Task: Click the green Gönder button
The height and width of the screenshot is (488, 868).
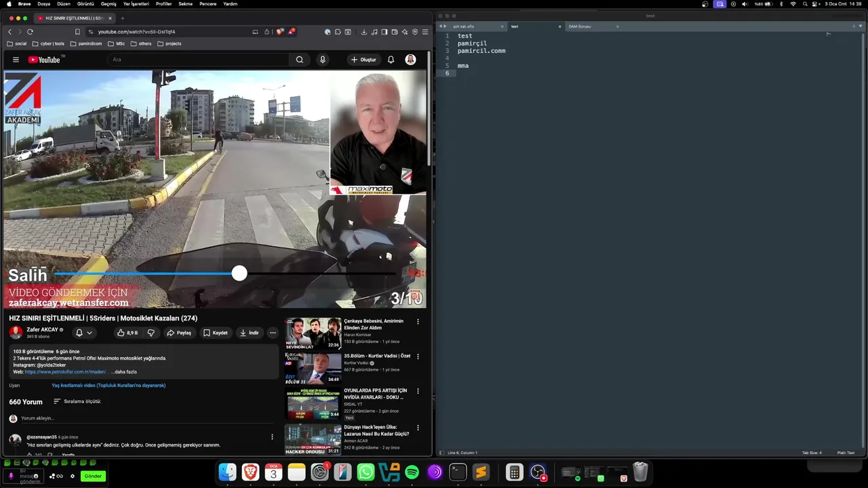Action: click(93, 476)
